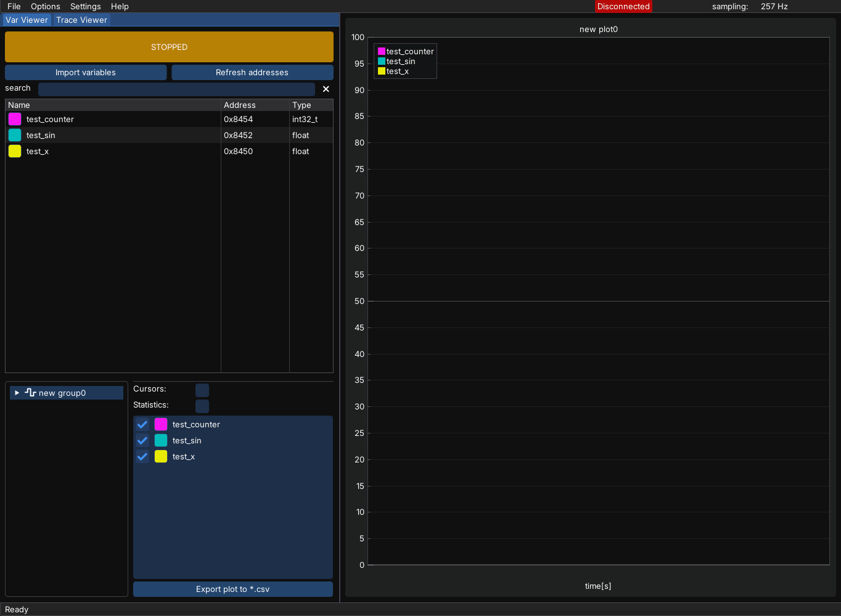The width and height of the screenshot is (841, 616).
Task: Expand the new group0 tree arrow
Action: pyautogui.click(x=17, y=393)
